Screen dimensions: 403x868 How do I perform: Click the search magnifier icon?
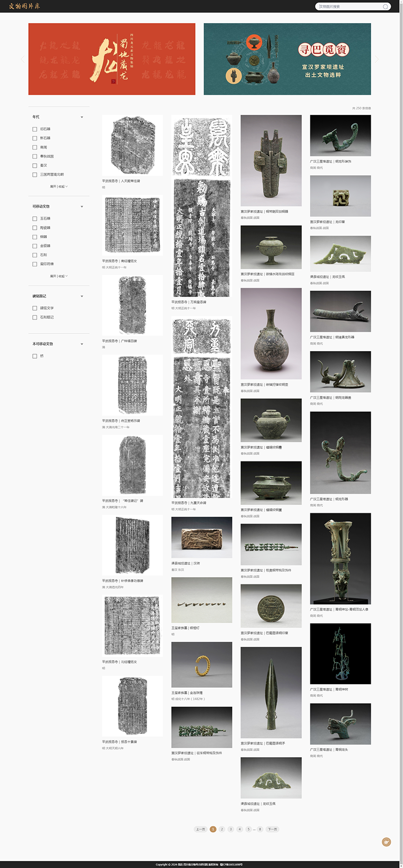point(385,7)
